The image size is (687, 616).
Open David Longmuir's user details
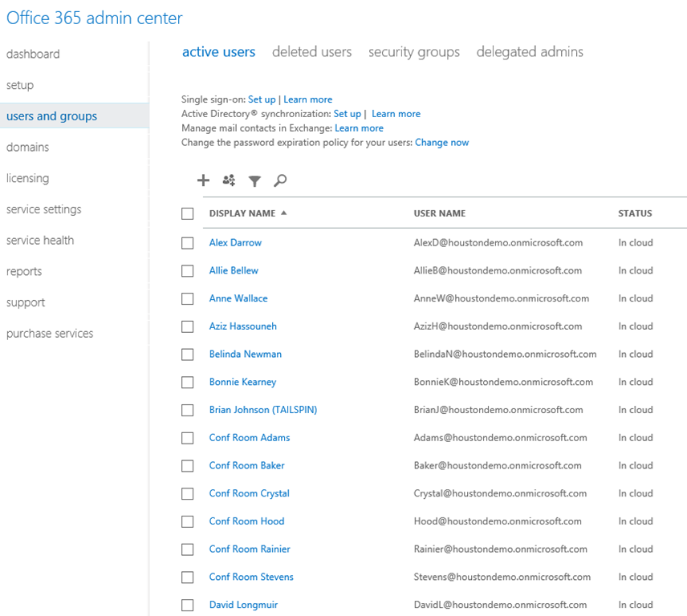[243, 605]
